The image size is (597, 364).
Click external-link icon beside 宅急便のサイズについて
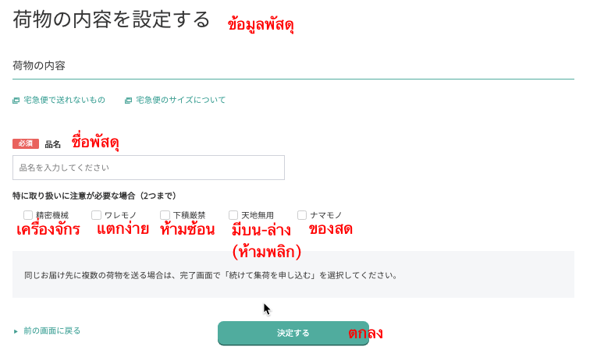[128, 101]
